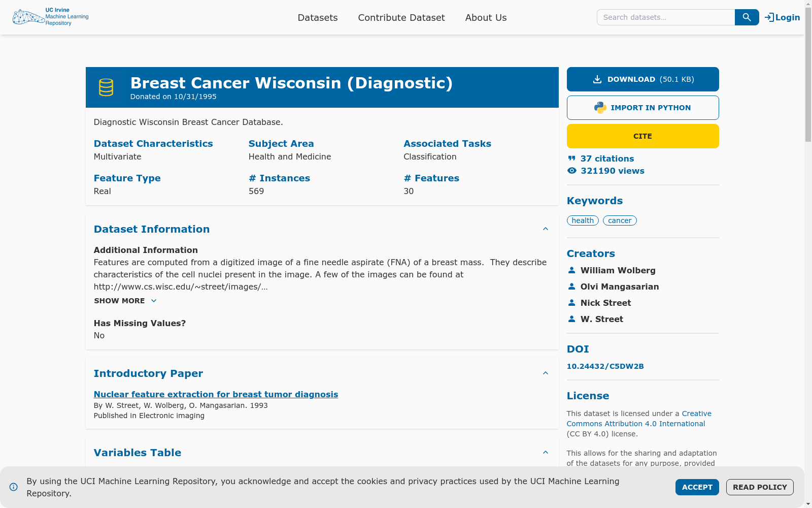
Task: Click the UC Irvine ML Repository logo
Action: pos(50,17)
